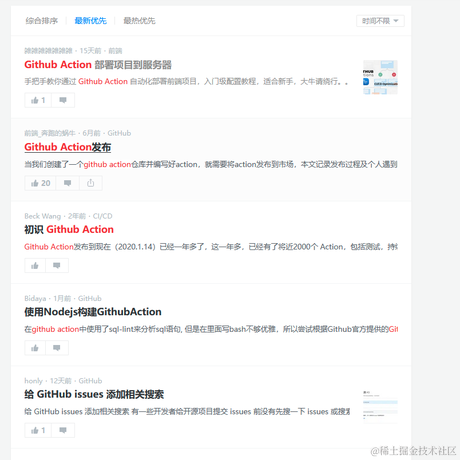This screenshot has height=460, width=460.
Task: Click the GitHub tag on honly's post
Action: pyautogui.click(x=90, y=381)
